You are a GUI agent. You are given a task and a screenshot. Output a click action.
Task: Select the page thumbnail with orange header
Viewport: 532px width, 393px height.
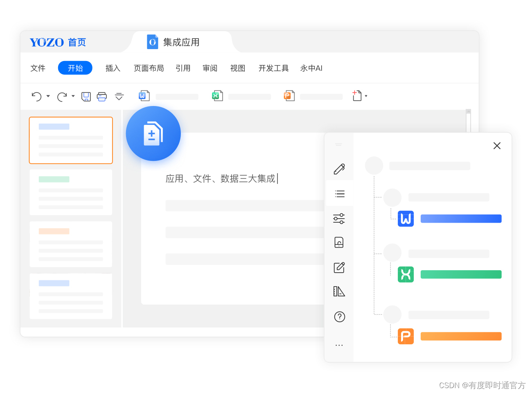[71, 244]
